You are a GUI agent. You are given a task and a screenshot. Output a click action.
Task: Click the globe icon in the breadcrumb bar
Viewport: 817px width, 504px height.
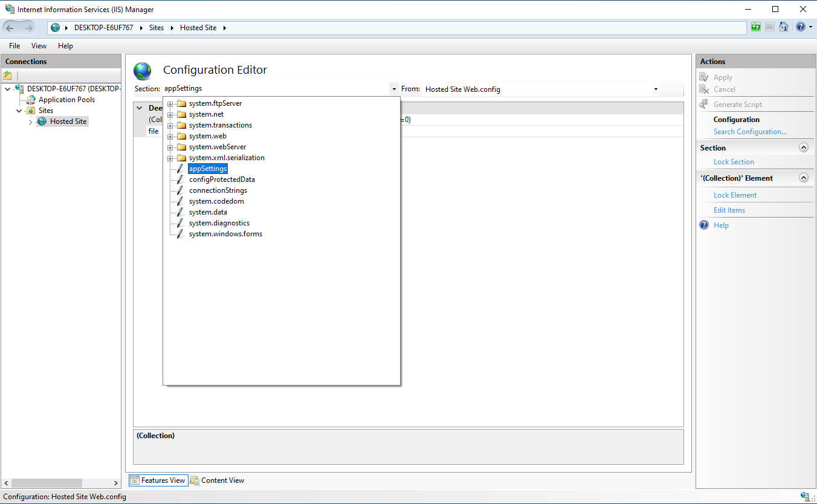(54, 27)
